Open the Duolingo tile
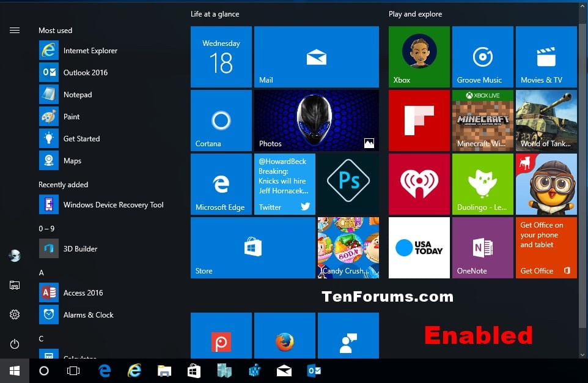The height and width of the screenshot is (383, 588). point(483,184)
